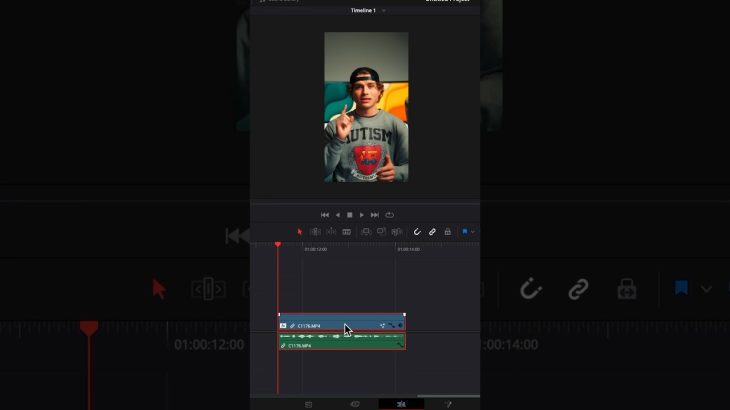Screen dimensions: 730x410
Task: Stop playback in the viewer
Action: pyautogui.click(x=350, y=215)
